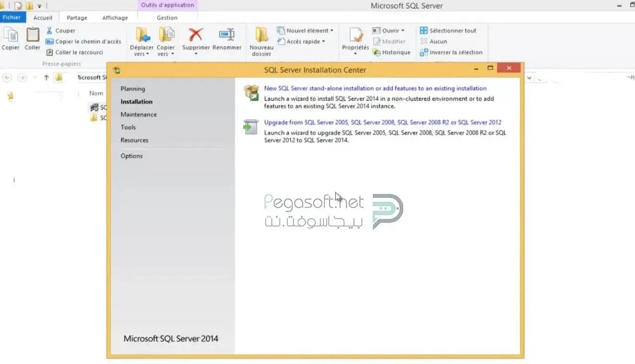Screen dimensions: 635x364
Task: Click the Explorer back navigation arrow
Action: pyautogui.click(x=7, y=77)
